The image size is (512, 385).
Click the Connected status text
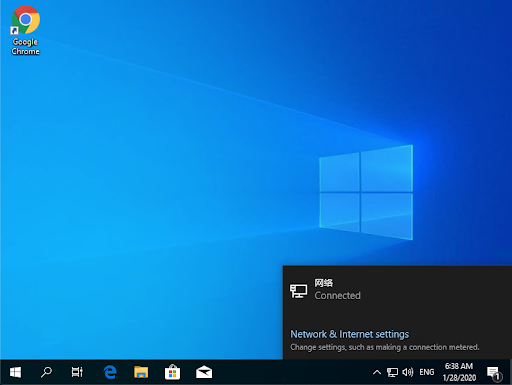tap(337, 296)
